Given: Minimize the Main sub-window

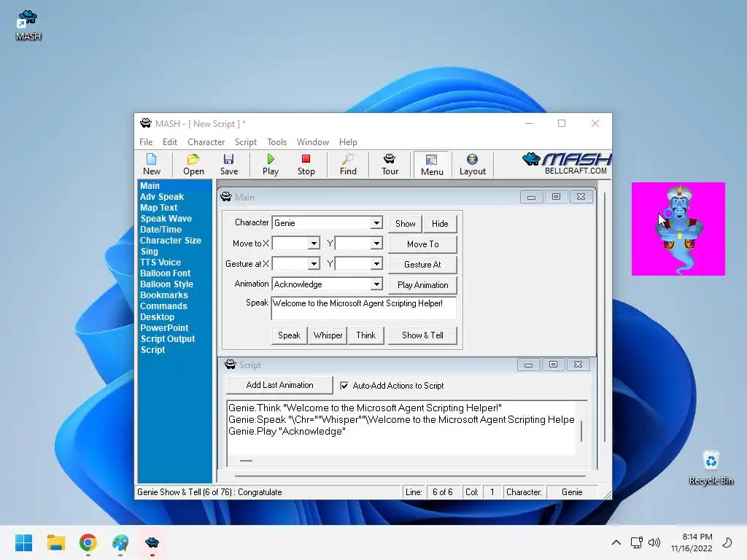Looking at the screenshot, I should [531, 197].
